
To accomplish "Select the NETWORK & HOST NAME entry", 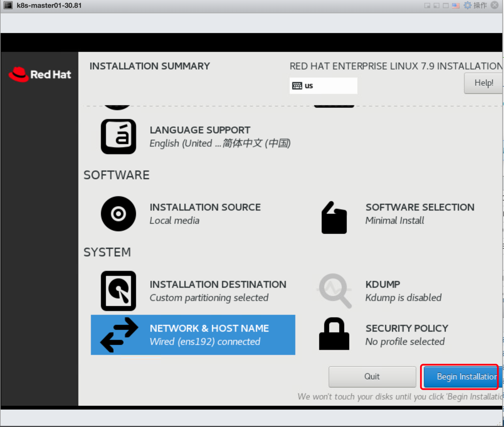I will pos(193,335).
